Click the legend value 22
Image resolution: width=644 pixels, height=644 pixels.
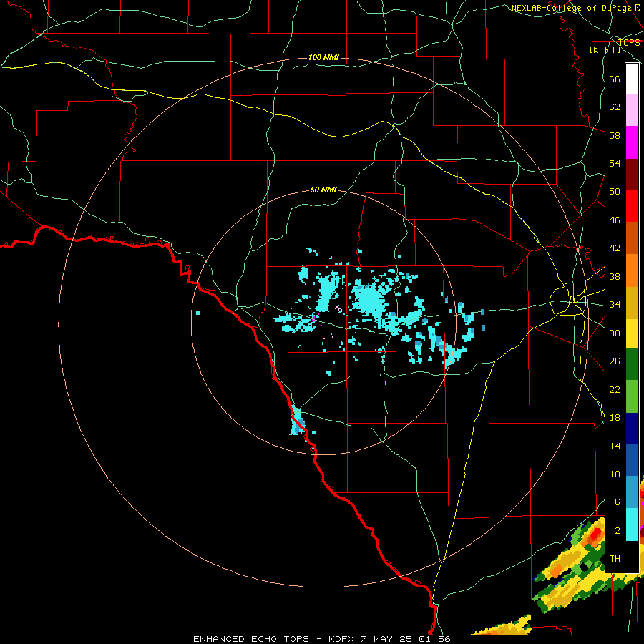(615, 390)
